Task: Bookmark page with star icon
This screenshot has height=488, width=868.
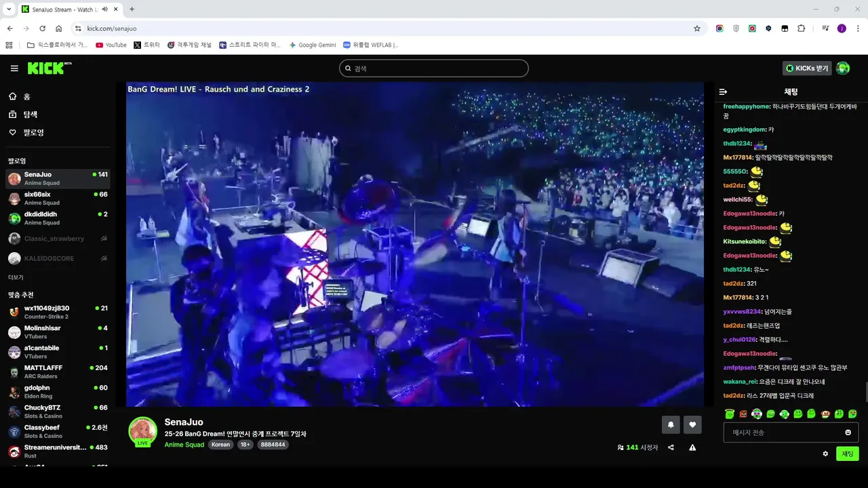Action: pyautogui.click(x=696, y=28)
